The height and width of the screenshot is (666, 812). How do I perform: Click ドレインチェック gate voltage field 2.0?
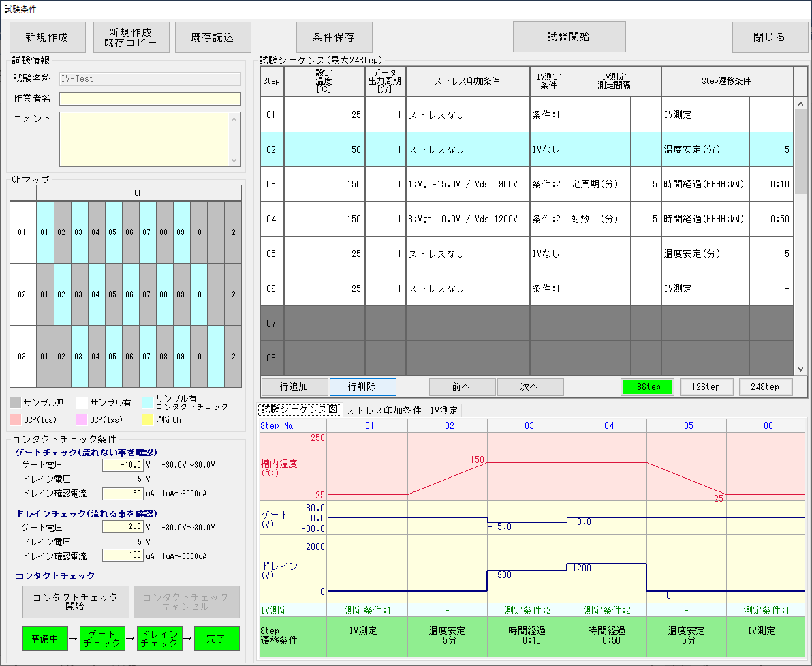(123, 526)
